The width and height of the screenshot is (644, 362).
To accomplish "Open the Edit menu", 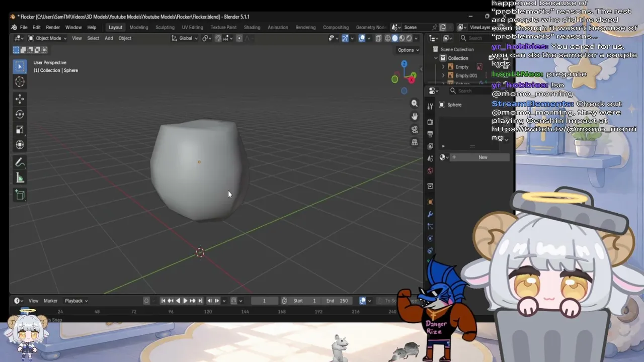I will pos(37,27).
